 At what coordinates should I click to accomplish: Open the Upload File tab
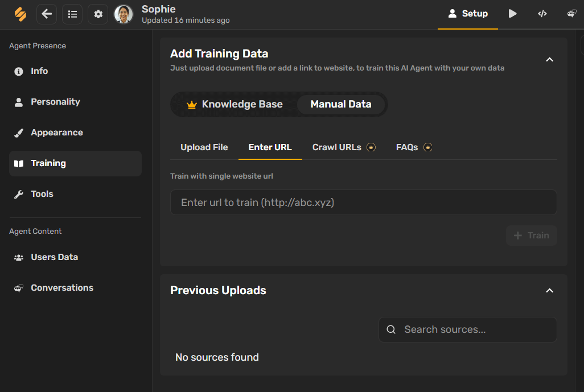point(204,147)
